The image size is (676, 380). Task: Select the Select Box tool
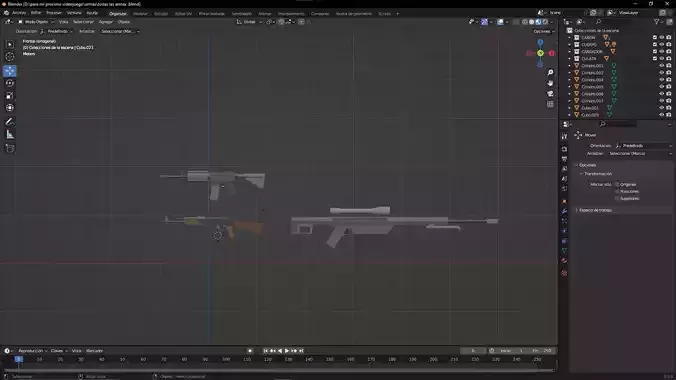(x=9, y=44)
